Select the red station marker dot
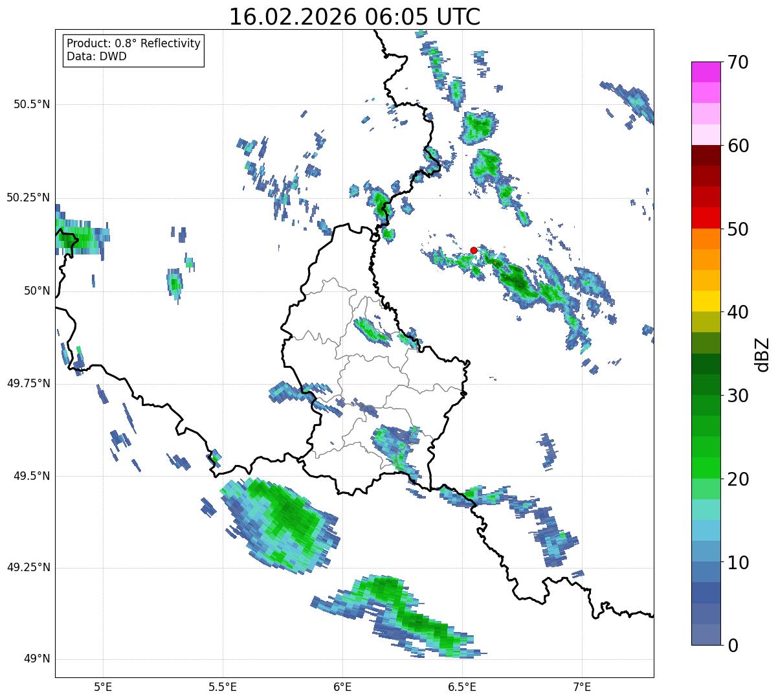 click(474, 250)
